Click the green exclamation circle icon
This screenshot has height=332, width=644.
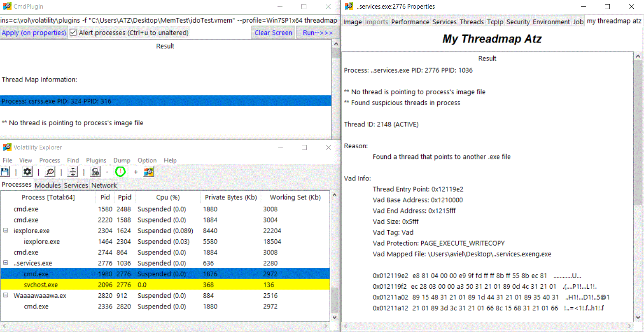(120, 171)
